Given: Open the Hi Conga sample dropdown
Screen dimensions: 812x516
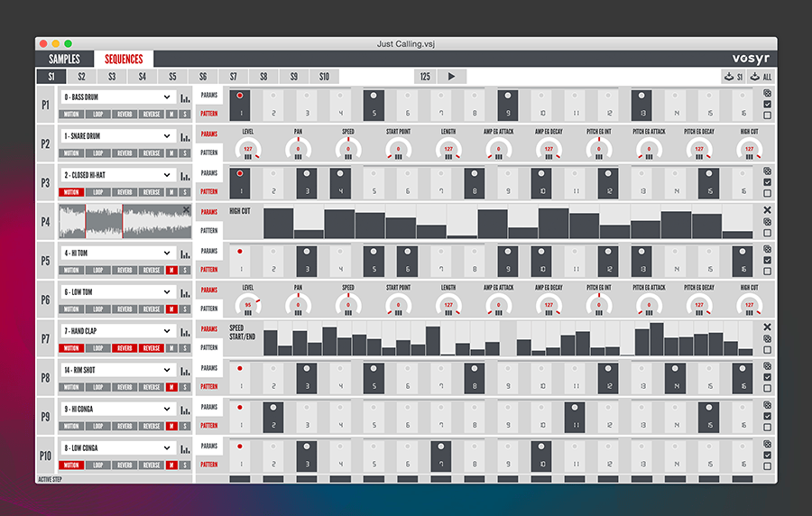Looking at the screenshot, I should pyautogui.click(x=167, y=409).
